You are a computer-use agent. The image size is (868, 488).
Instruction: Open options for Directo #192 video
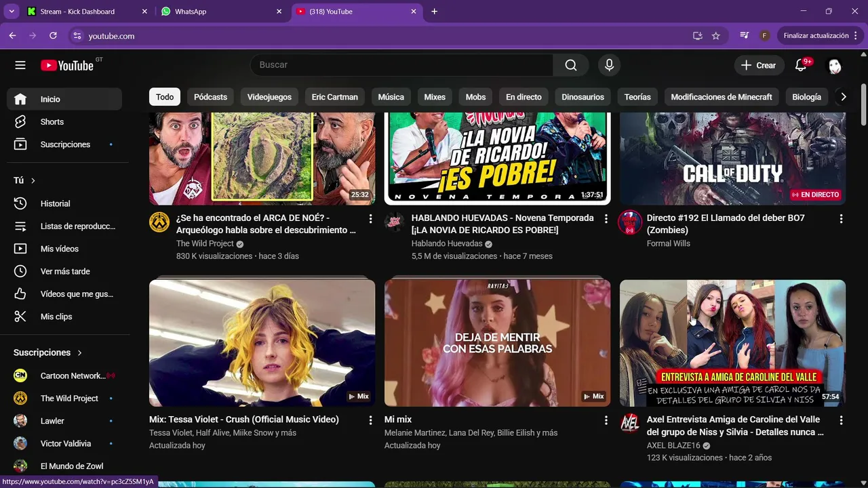pos(841,219)
